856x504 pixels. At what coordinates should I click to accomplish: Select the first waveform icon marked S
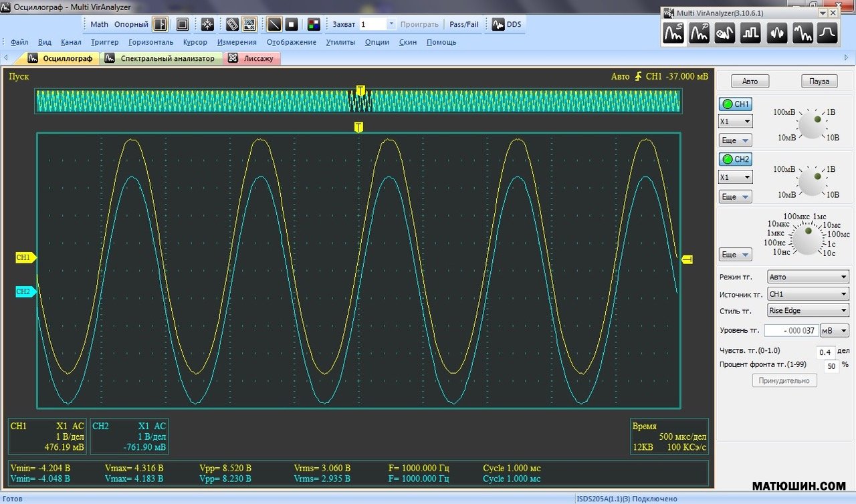(673, 33)
